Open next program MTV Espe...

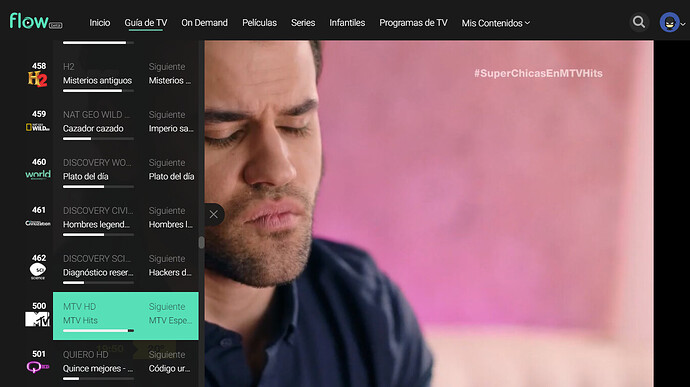170,321
